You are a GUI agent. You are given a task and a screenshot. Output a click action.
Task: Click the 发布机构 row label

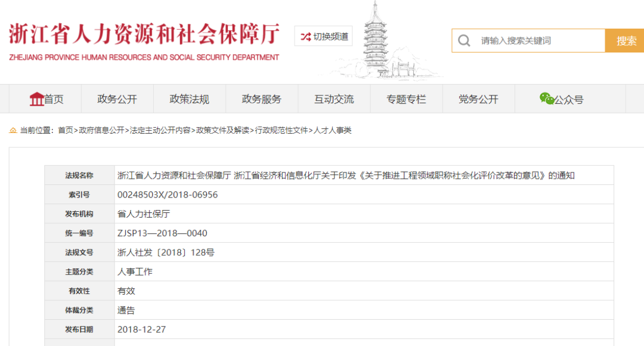79,214
